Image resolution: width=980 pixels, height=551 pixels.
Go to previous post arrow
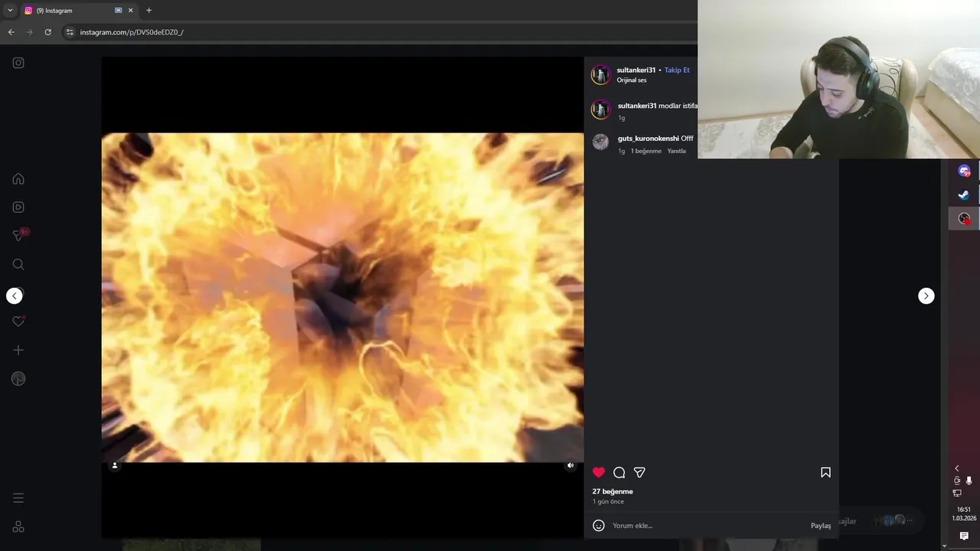click(15, 295)
